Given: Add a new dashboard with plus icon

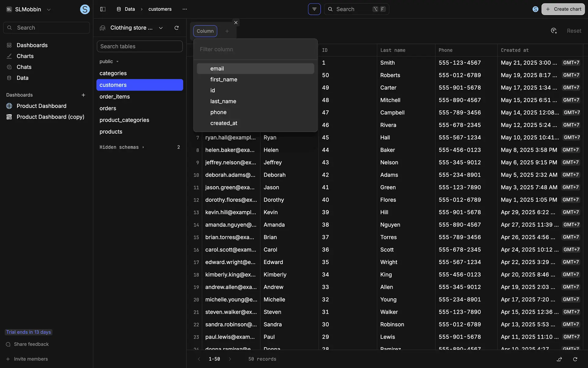Looking at the screenshot, I should point(83,95).
